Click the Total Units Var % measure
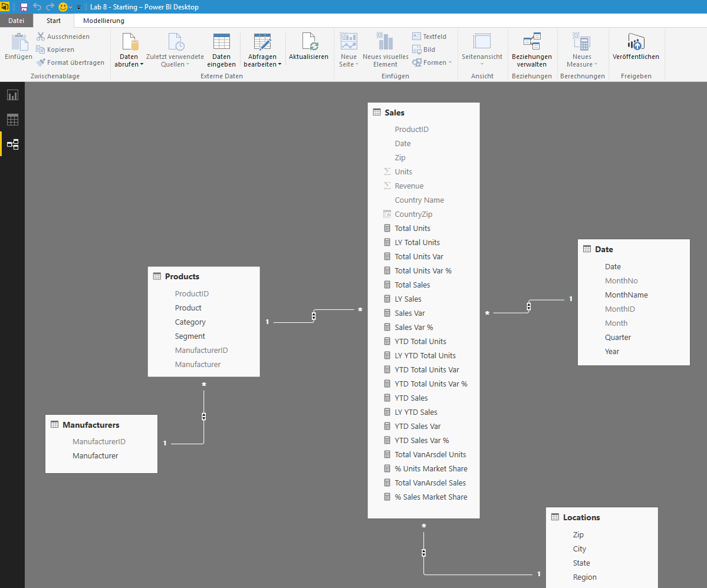The height and width of the screenshot is (588, 707). pos(424,271)
